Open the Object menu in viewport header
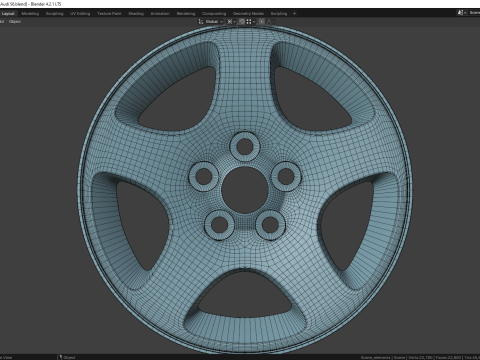The width and height of the screenshot is (480, 360). click(x=15, y=22)
